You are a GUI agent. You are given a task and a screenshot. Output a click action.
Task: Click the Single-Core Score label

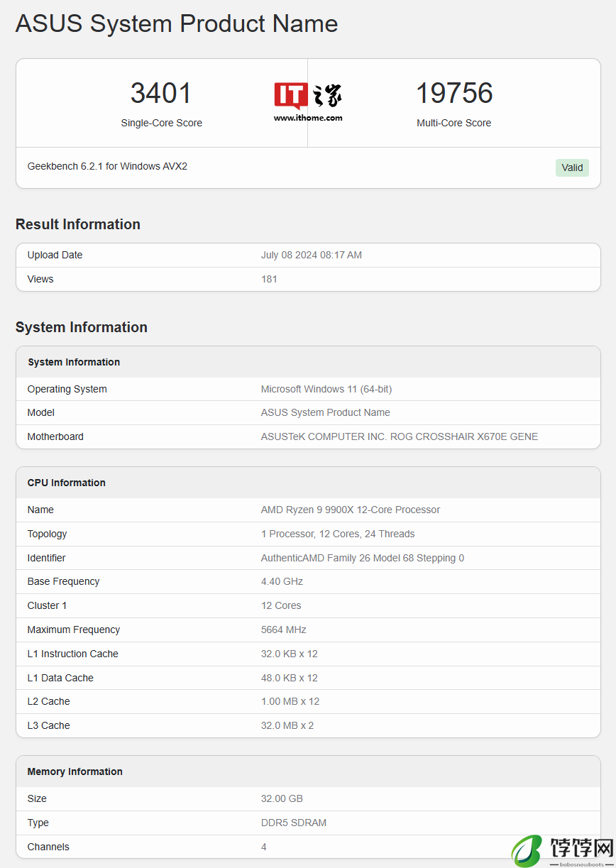161,123
